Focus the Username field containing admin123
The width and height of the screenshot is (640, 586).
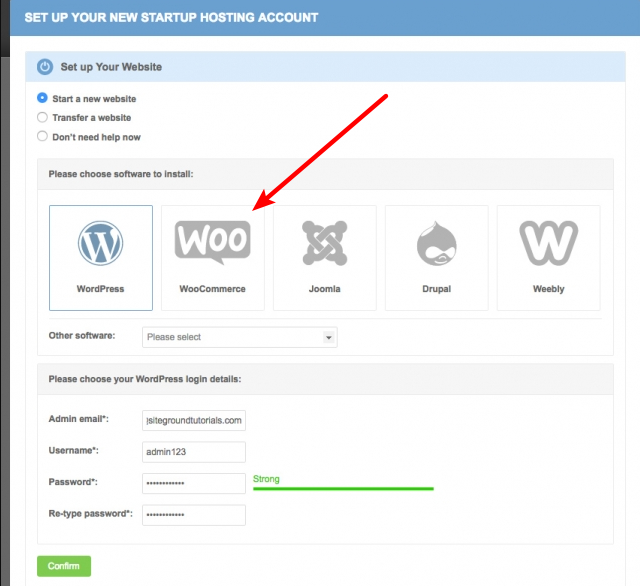click(194, 452)
